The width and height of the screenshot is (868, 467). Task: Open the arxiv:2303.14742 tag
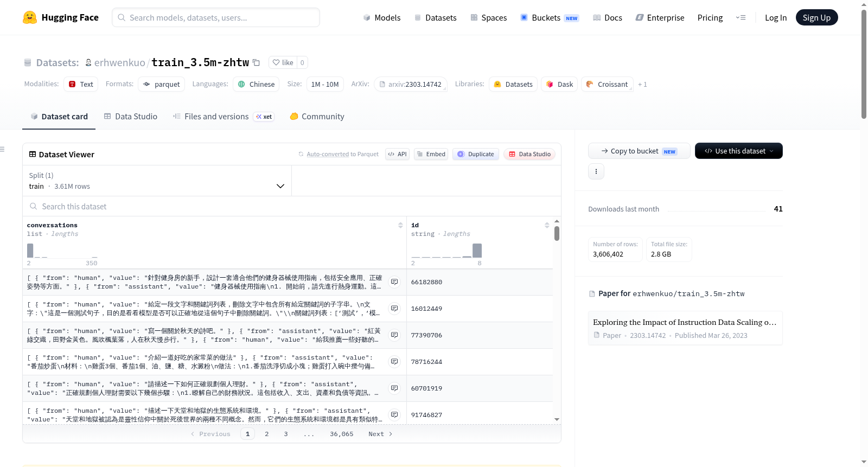pos(410,84)
